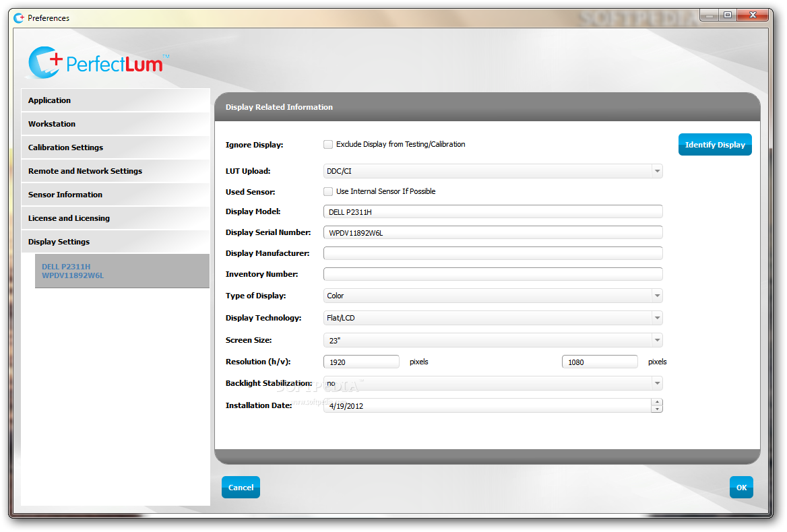The width and height of the screenshot is (787, 532).
Task: Click the Identify Display button
Action: click(x=715, y=144)
